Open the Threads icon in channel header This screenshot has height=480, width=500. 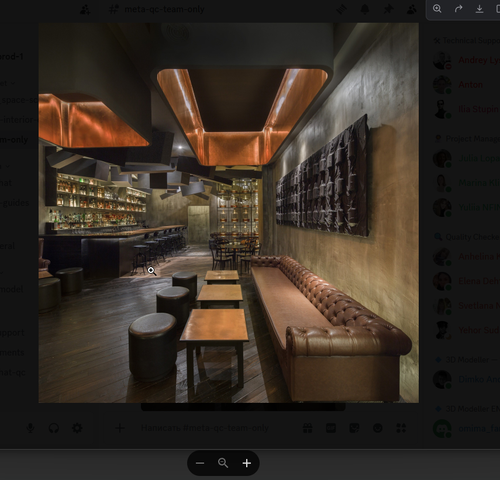(x=342, y=9)
